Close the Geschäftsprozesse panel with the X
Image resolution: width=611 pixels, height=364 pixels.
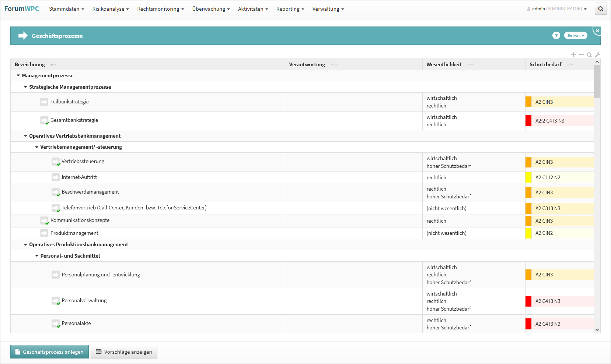(597, 31)
